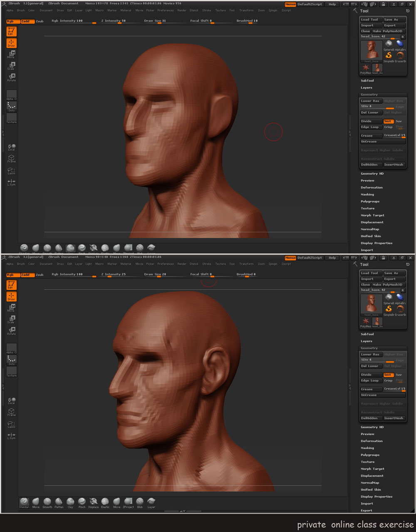Select the Standard brush in the lower window
This screenshot has width=416, height=532.
(24, 502)
